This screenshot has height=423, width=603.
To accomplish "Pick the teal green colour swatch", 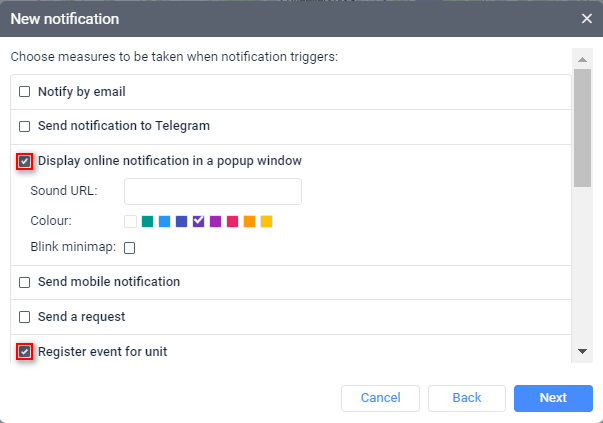I will [x=147, y=221].
